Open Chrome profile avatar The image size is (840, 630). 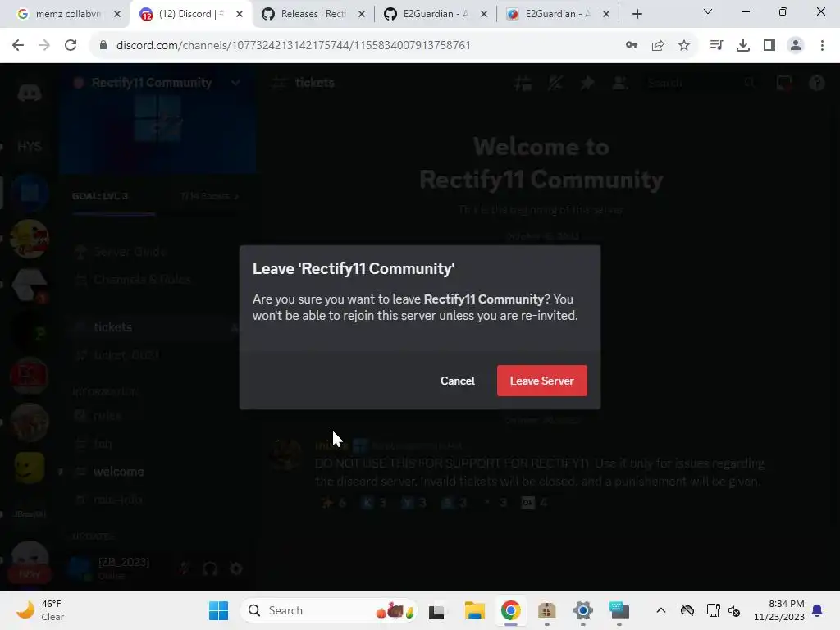[796, 45]
